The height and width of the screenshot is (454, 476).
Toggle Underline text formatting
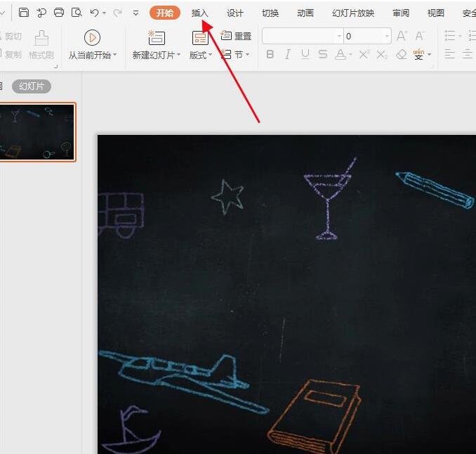pyautogui.click(x=305, y=55)
